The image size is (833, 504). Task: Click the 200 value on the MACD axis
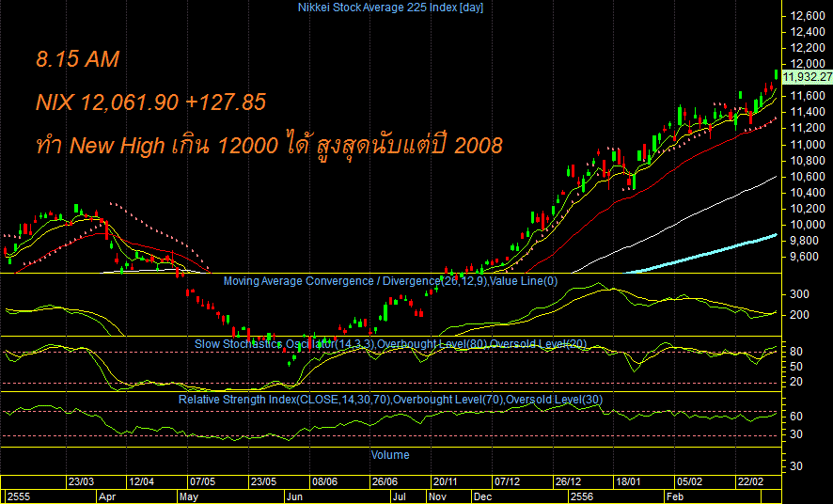[800, 315]
